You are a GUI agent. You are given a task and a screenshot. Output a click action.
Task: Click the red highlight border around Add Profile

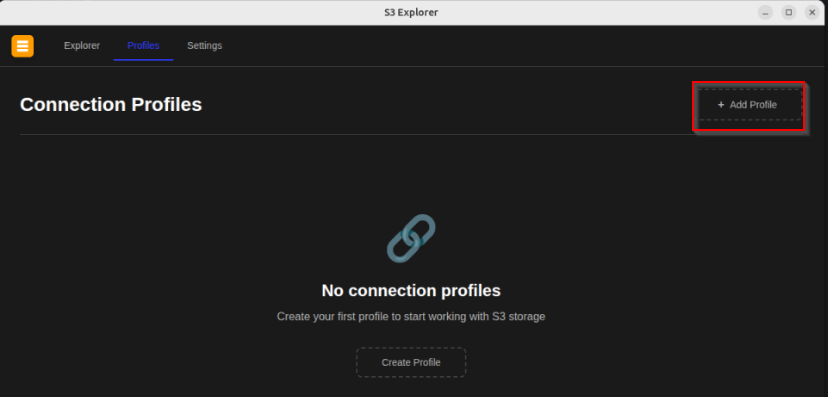(748, 82)
